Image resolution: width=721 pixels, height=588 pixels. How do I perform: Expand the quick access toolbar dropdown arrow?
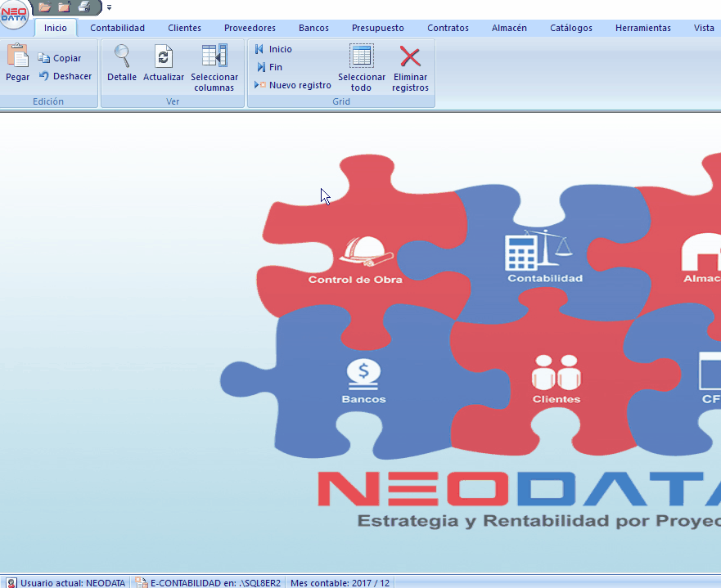coord(110,7)
